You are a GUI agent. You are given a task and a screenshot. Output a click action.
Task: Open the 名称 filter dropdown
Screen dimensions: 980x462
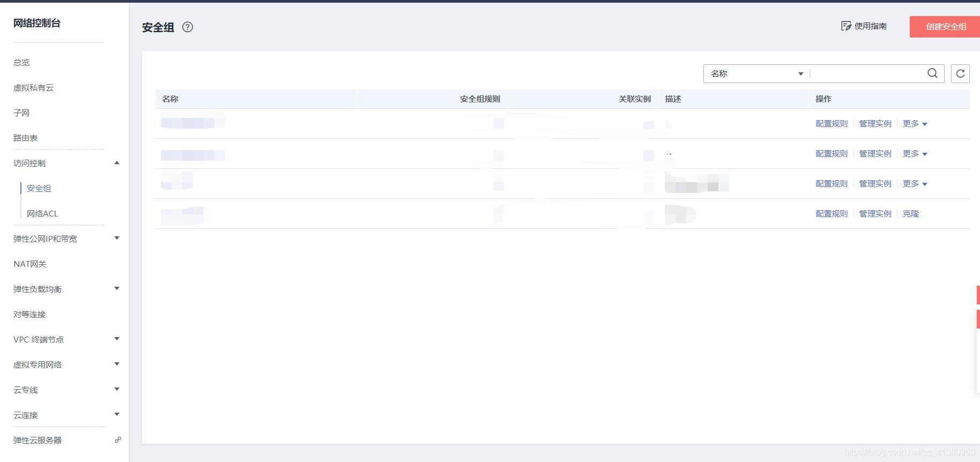coord(756,74)
